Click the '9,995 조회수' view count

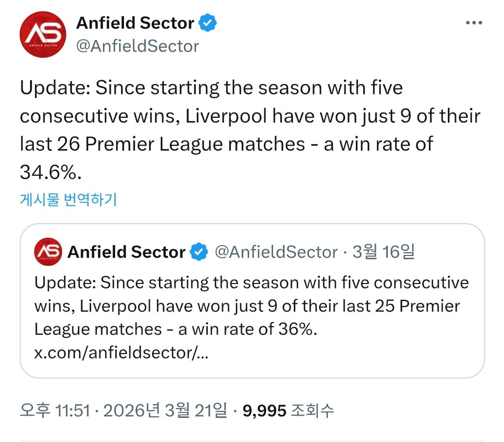click(288, 410)
